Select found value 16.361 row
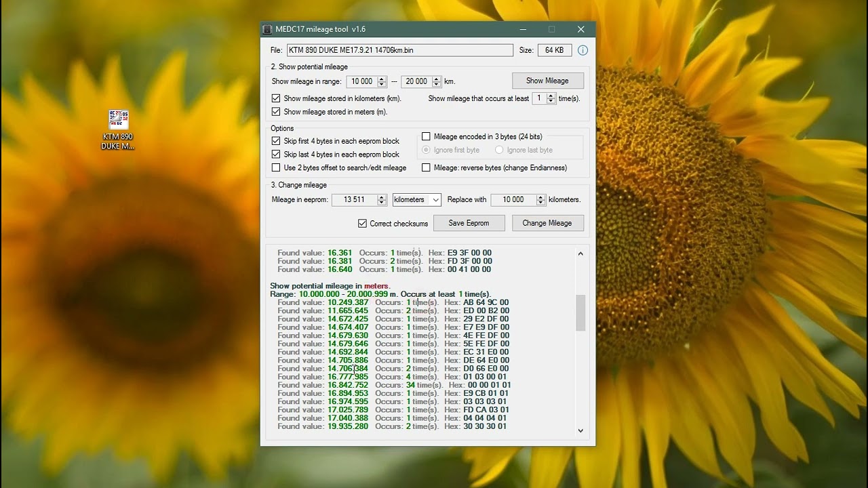This screenshot has height=488, width=868. tap(384, 253)
